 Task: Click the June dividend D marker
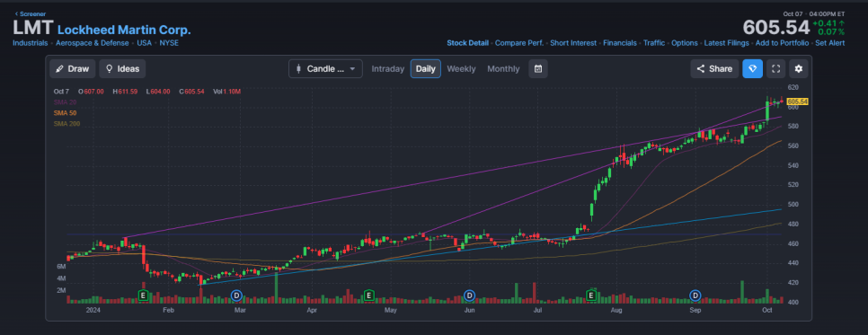tap(469, 295)
